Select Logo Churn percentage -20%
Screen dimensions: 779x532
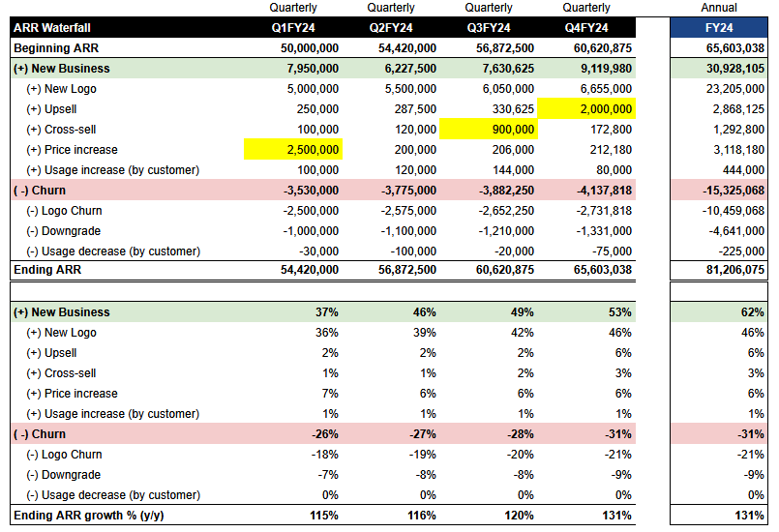tap(521, 455)
